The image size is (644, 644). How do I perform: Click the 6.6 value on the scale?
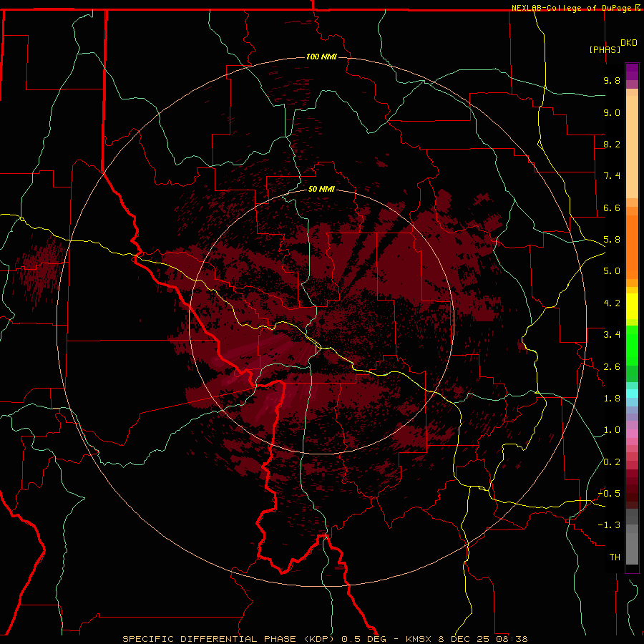click(612, 208)
